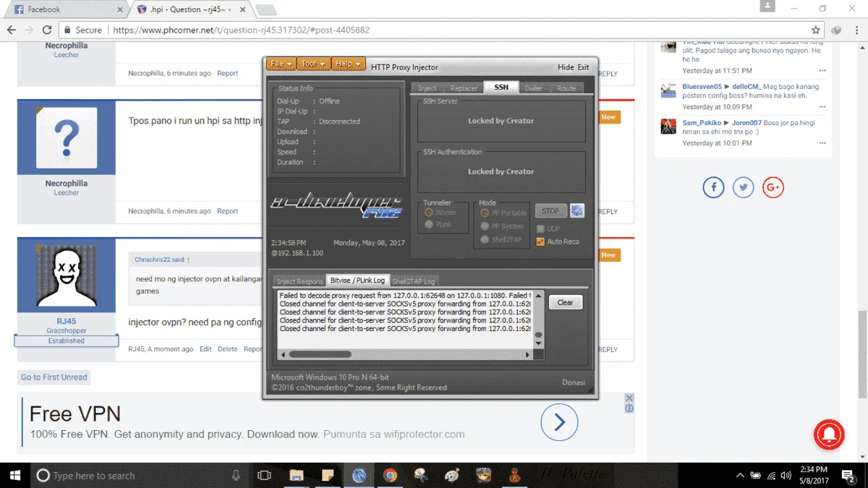868x488 pixels.
Task: Show hidden tray icons chevron
Action: tap(740, 476)
